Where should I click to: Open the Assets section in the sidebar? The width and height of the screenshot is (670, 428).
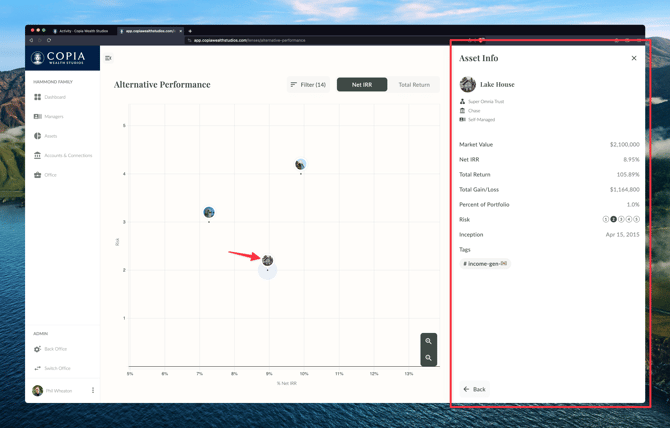pos(50,136)
